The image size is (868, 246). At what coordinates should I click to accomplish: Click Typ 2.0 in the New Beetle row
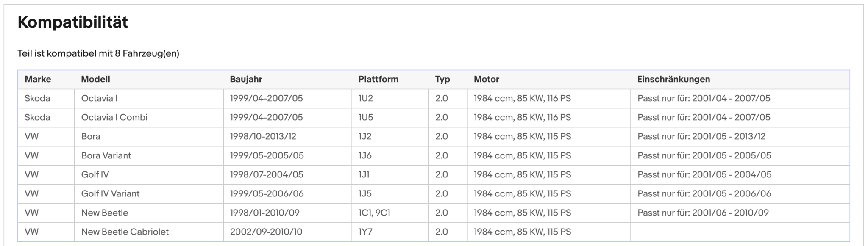click(x=442, y=213)
